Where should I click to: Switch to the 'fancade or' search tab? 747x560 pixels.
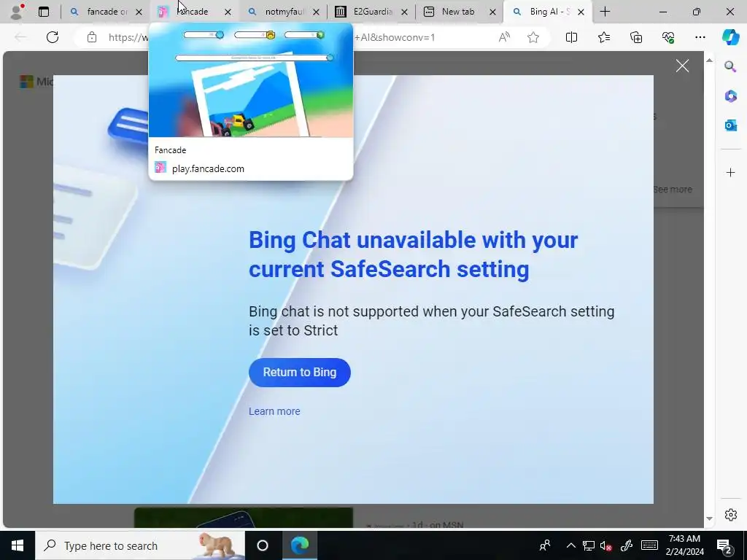107,12
